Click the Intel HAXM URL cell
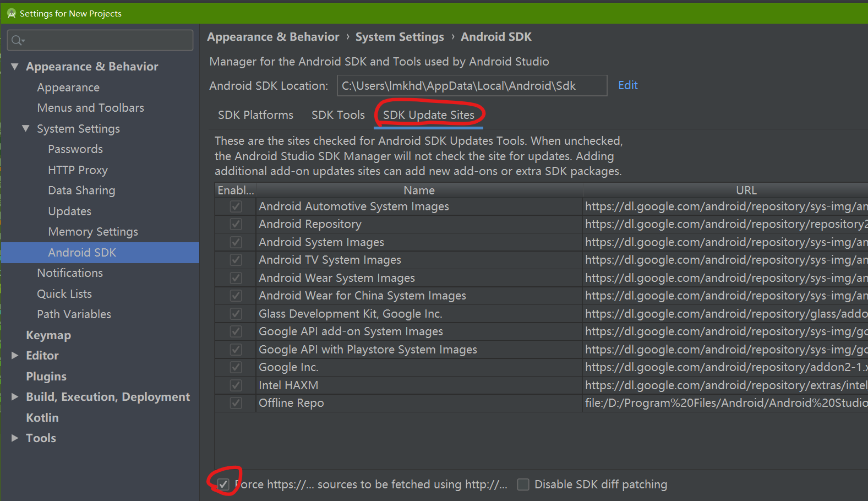868x501 pixels. coord(725,385)
